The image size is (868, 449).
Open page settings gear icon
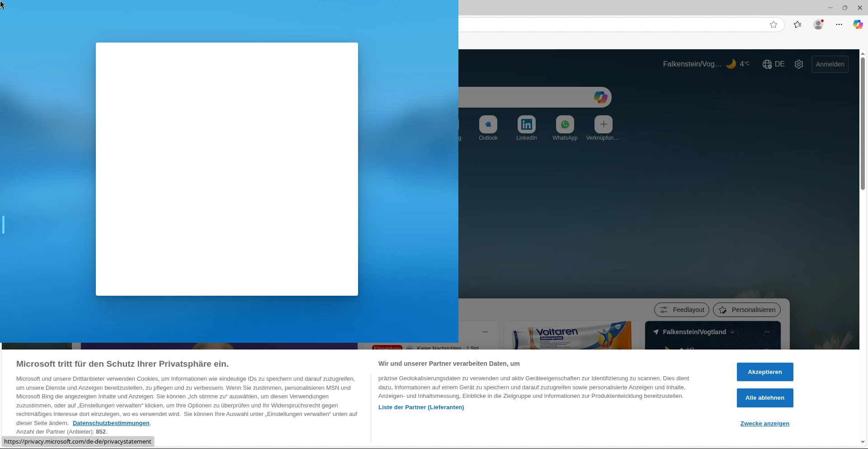799,64
